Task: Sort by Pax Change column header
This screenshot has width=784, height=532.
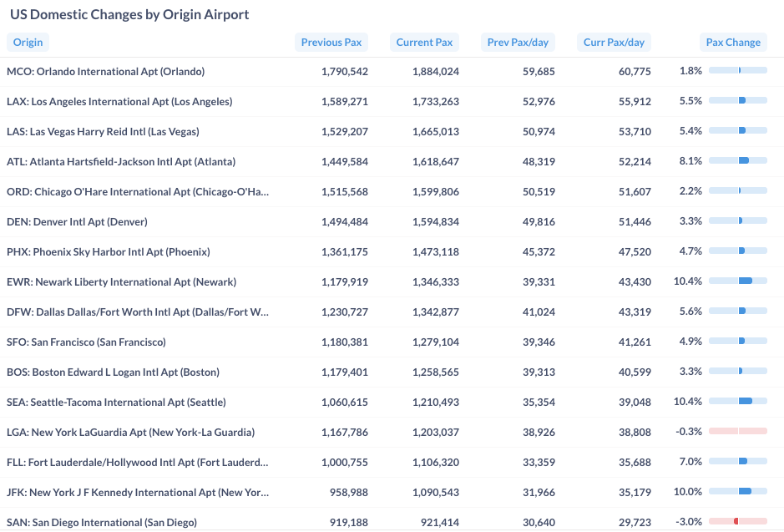Action: click(733, 43)
